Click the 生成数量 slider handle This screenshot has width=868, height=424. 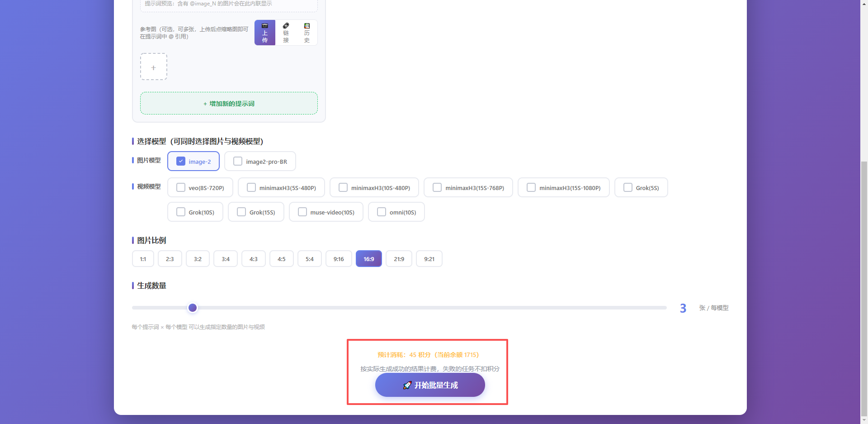(x=193, y=308)
